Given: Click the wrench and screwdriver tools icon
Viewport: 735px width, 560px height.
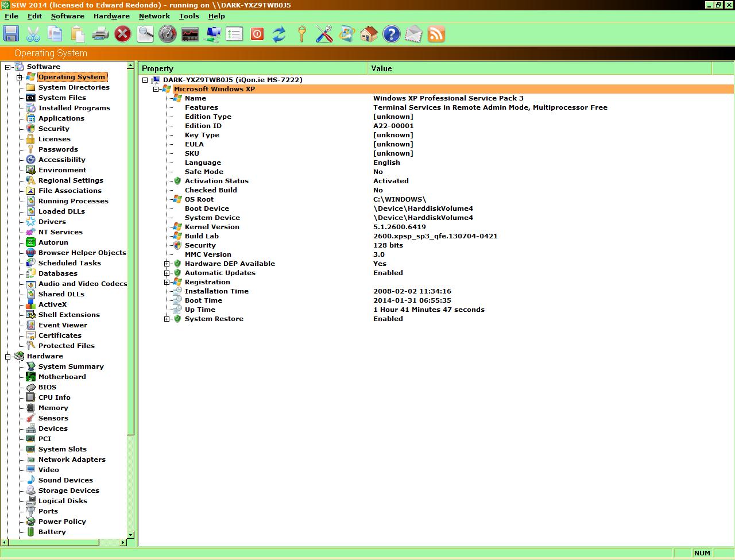Looking at the screenshot, I should click(x=324, y=34).
